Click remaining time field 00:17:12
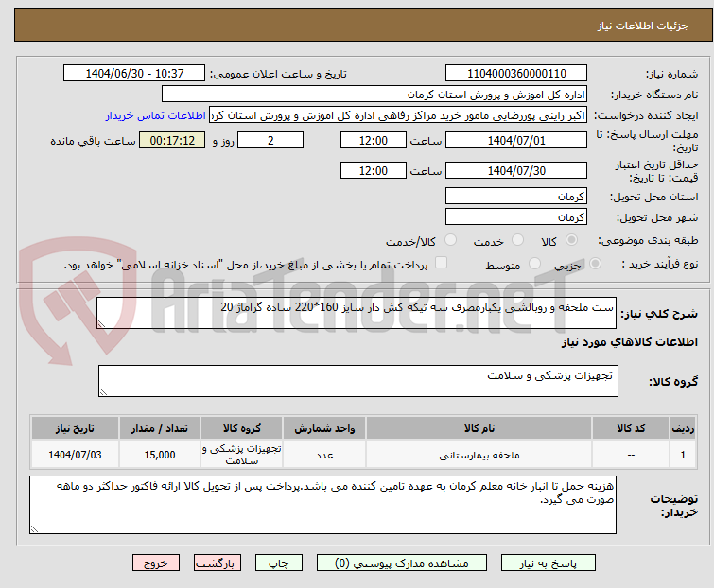The image size is (714, 588). [172, 140]
